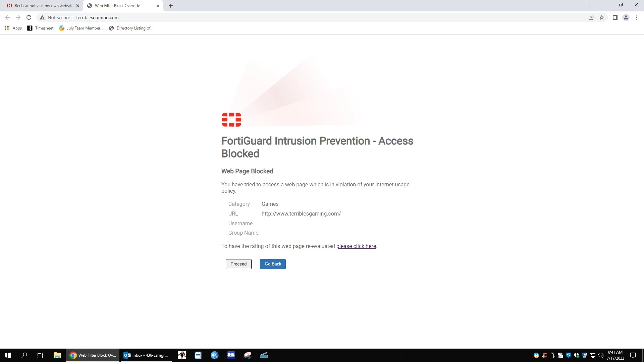The width and height of the screenshot is (644, 362).
Task: Open the Apps bookmark shortcut
Action: pyautogui.click(x=13, y=28)
